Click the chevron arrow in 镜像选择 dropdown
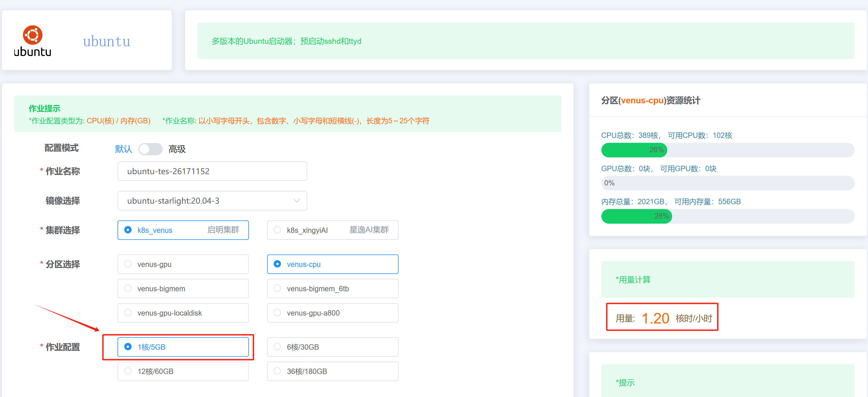The height and width of the screenshot is (397, 868). point(297,201)
